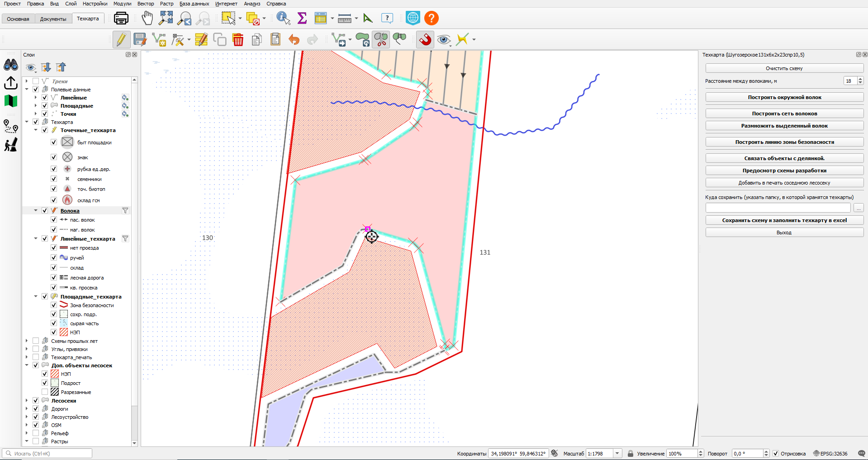Click the print layout printer icon
The width and height of the screenshot is (868, 460).
tap(121, 18)
